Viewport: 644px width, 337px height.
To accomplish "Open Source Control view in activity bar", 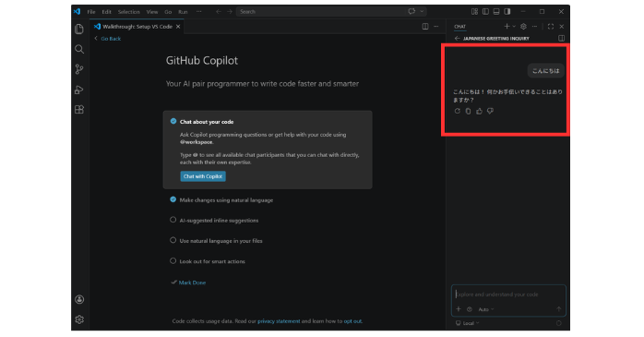I will pos(79,69).
